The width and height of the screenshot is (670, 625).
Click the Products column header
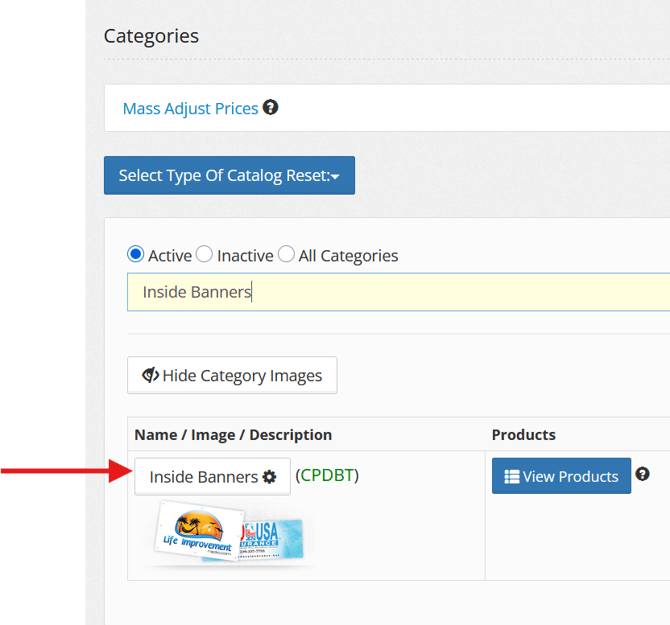[523, 435]
